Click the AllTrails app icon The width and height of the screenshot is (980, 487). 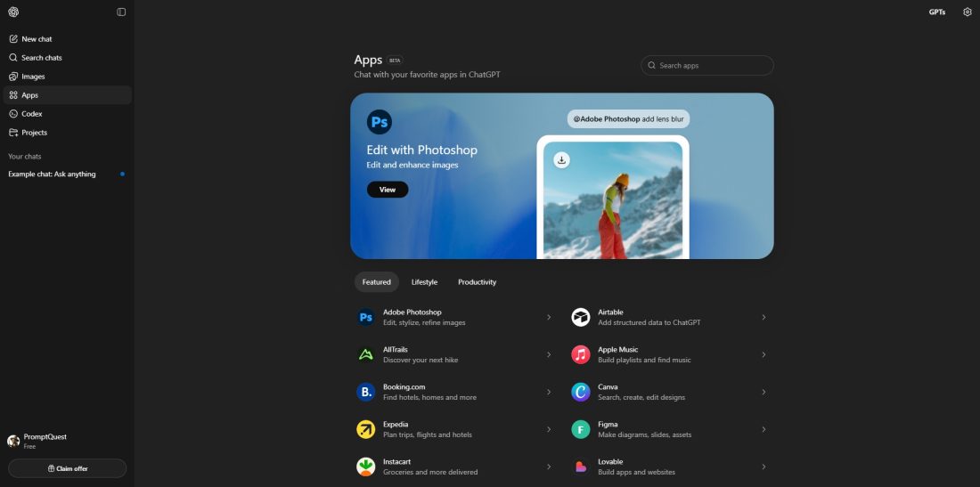[366, 354]
